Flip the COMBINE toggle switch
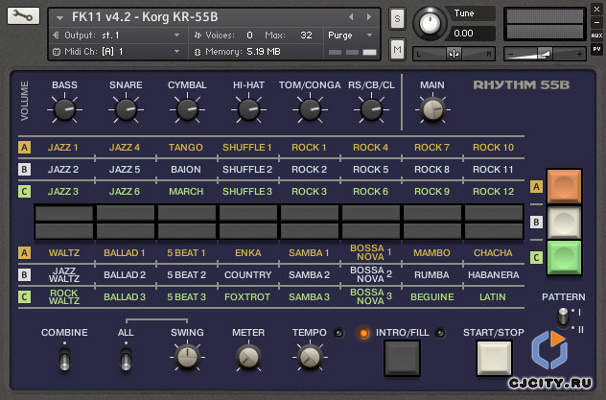The height and width of the screenshot is (400, 606). click(65, 359)
